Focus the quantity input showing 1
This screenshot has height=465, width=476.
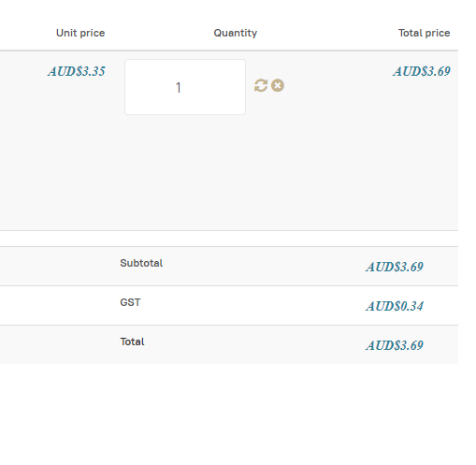click(x=185, y=87)
